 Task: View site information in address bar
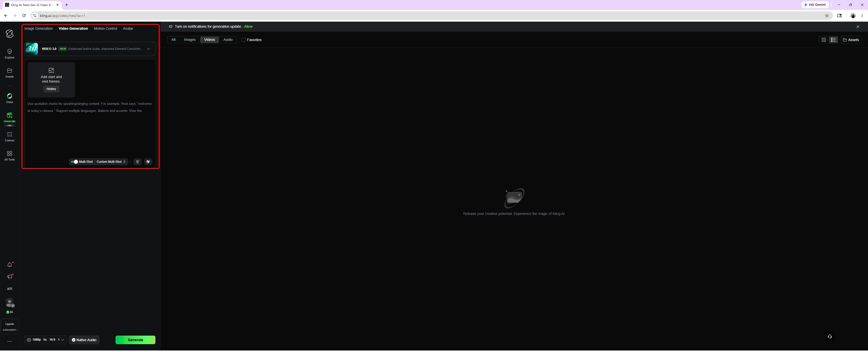(x=35, y=15)
